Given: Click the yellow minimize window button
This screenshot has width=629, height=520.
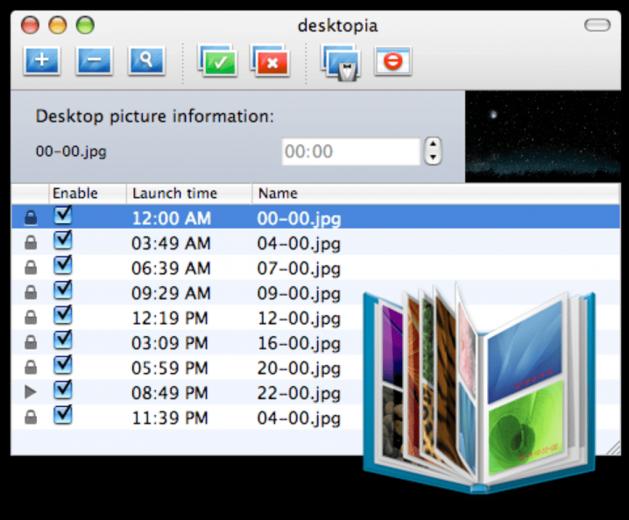Looking at the screenshot, I should (x=57, y=25).
